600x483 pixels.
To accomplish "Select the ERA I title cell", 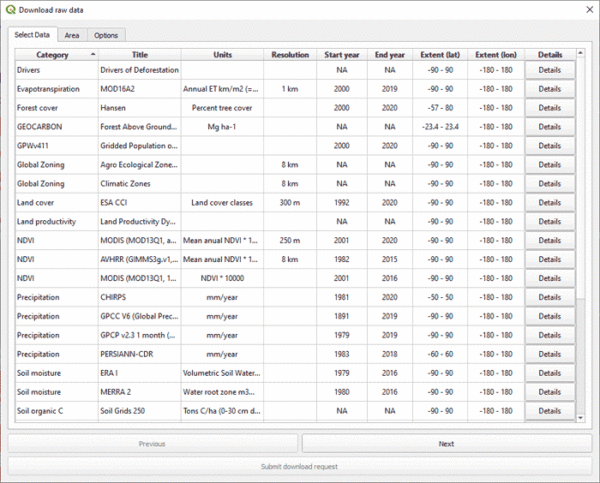I will pyautogui.click(x=139, y=373).
